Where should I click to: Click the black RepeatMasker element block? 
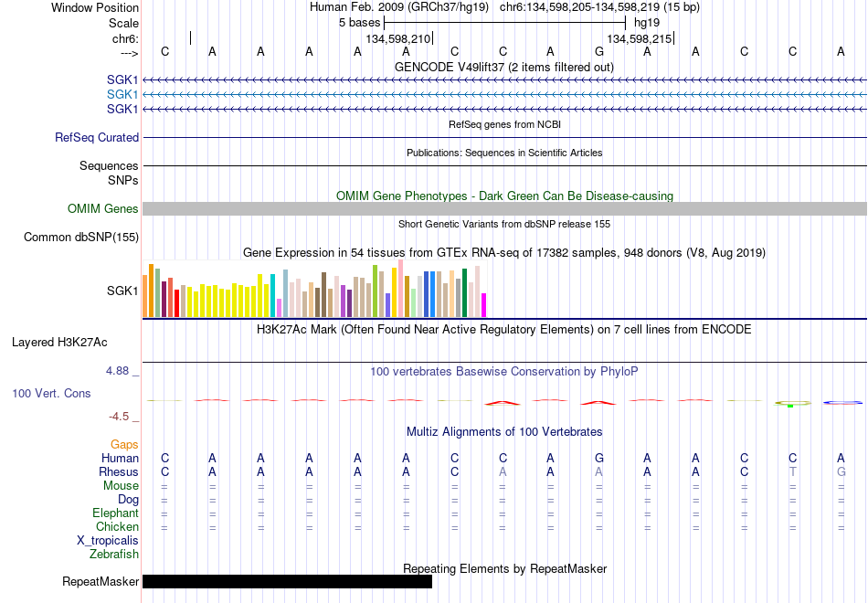pos(287,581)
